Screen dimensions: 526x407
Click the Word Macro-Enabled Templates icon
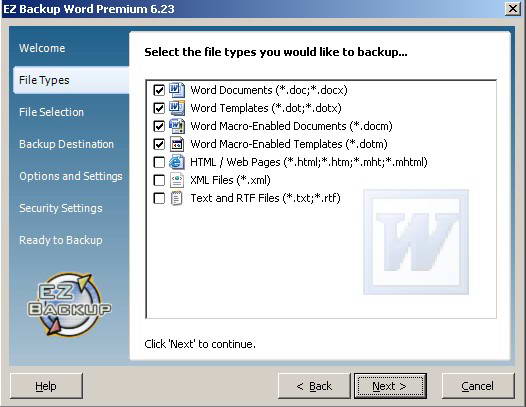(x=176, y=144)
